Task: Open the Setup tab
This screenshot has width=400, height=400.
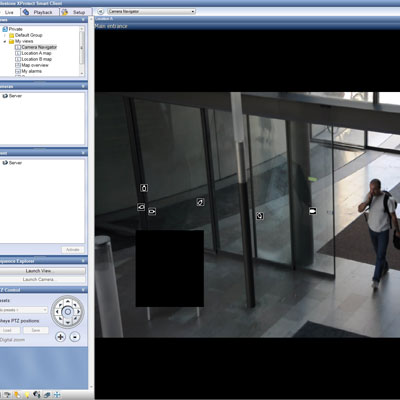Action: click(x=76, y=12)
